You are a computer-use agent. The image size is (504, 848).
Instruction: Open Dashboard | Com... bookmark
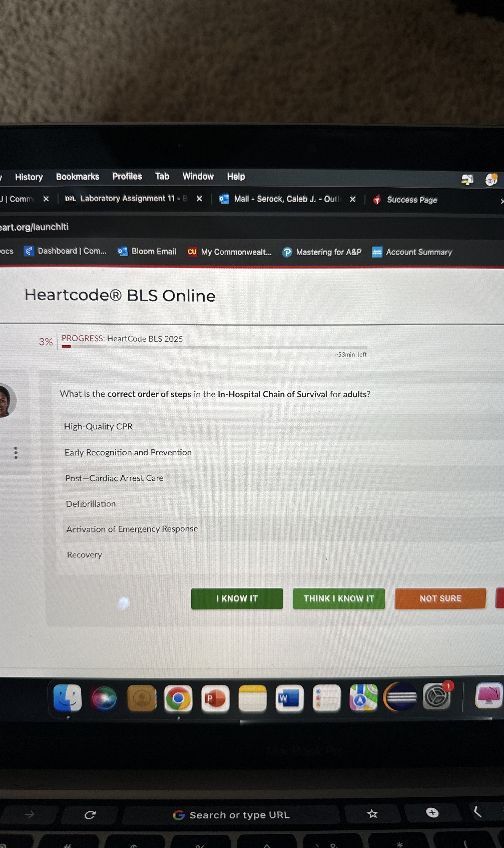[x=65, y=251]
